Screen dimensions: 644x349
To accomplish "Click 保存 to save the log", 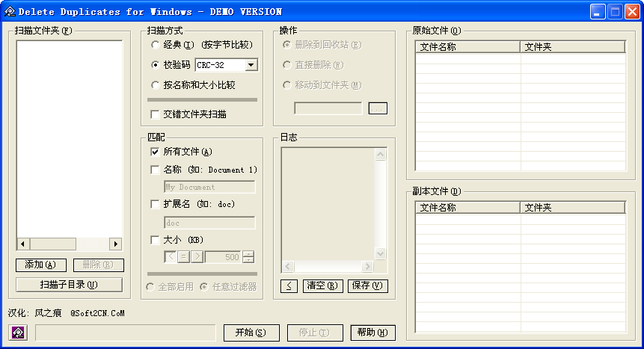I will click(367, 285).
